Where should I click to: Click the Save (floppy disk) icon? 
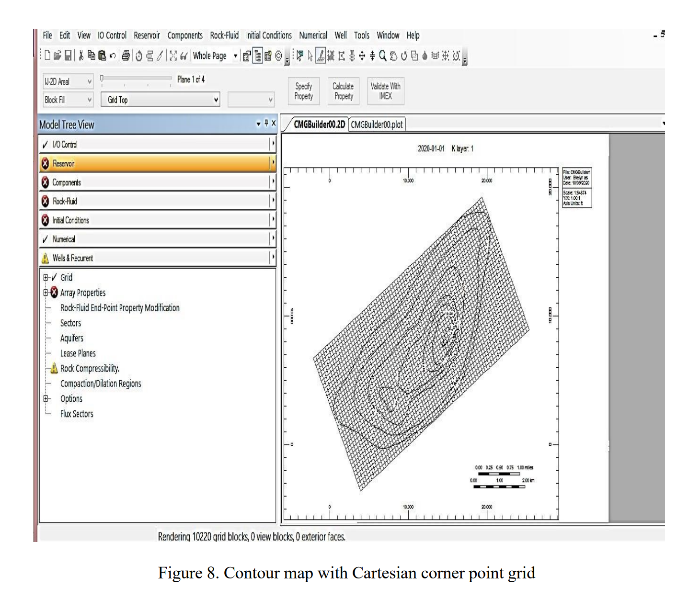[69, 56]
